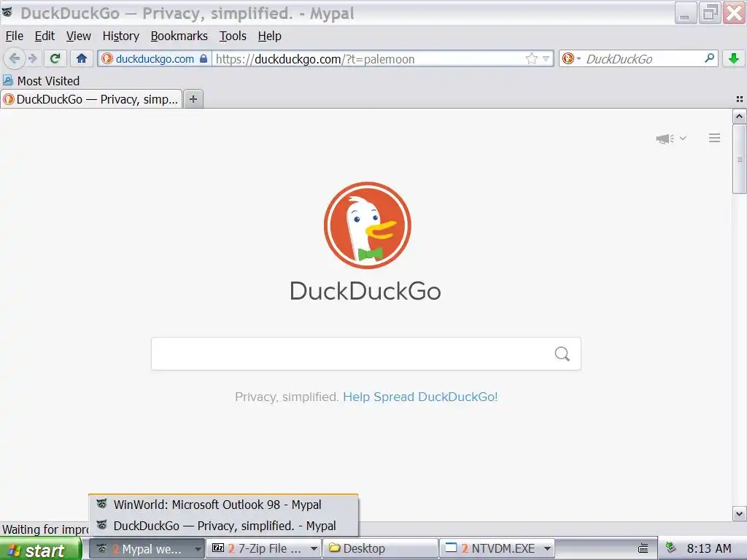This screenshot has width=747, height=560.
Task: Click the duckduckgo.com site identity badge
Action: [155, 58]
